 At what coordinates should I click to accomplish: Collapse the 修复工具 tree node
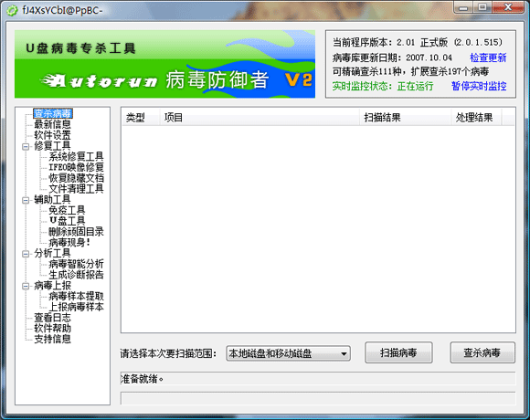(26, 146)
